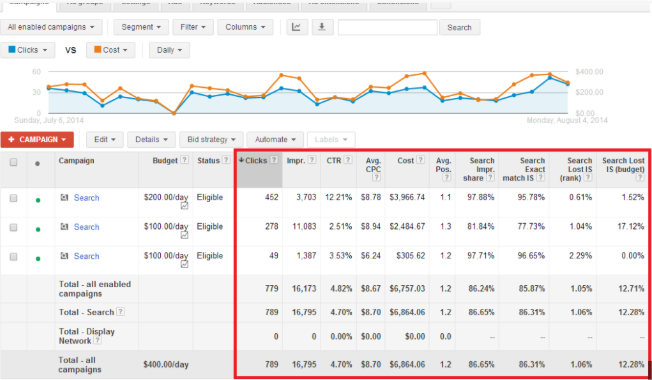Toggle the chart display icon button

296,27
